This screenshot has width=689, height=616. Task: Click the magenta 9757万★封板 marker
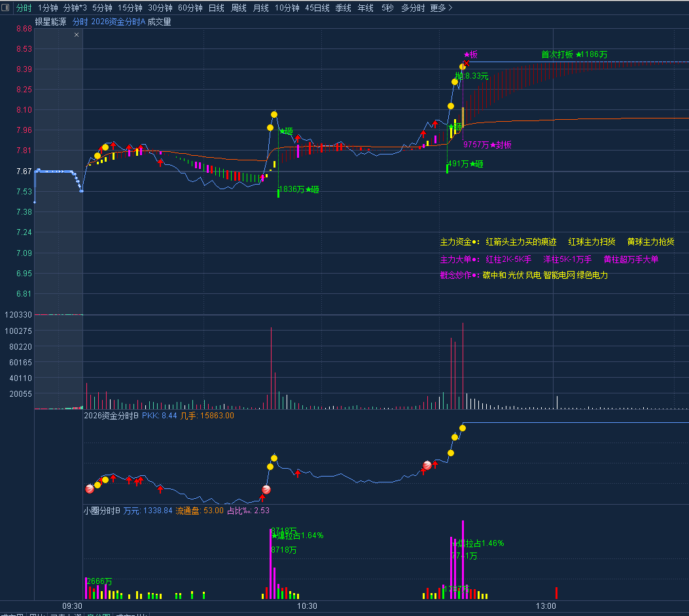(x=487, y=145)
